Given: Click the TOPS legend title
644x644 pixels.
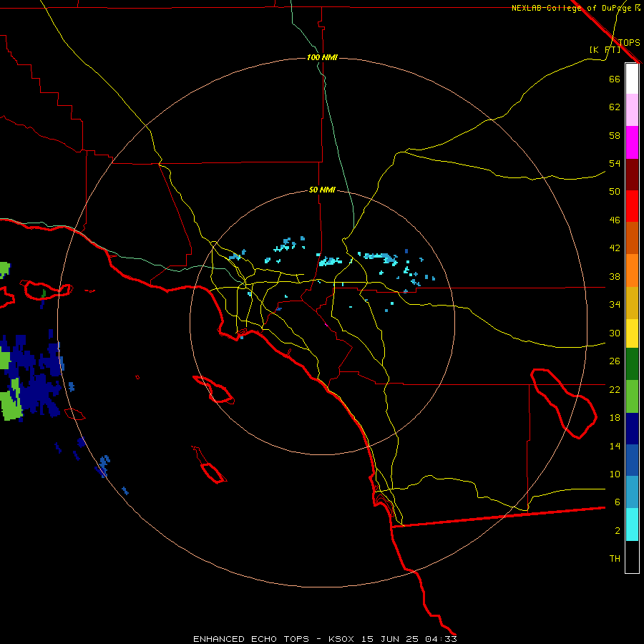Looking at the screenshot, I should [x=629, y=42].
